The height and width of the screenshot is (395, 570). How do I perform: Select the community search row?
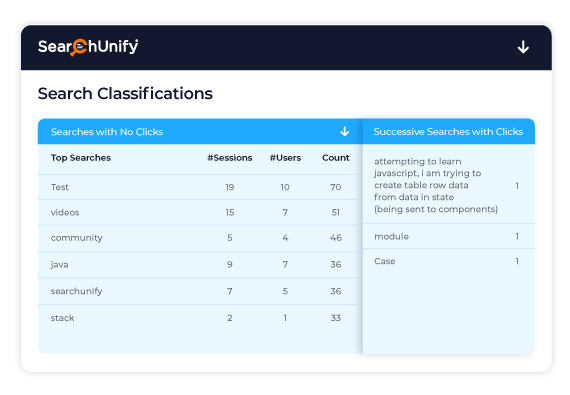tap(200, 238)
